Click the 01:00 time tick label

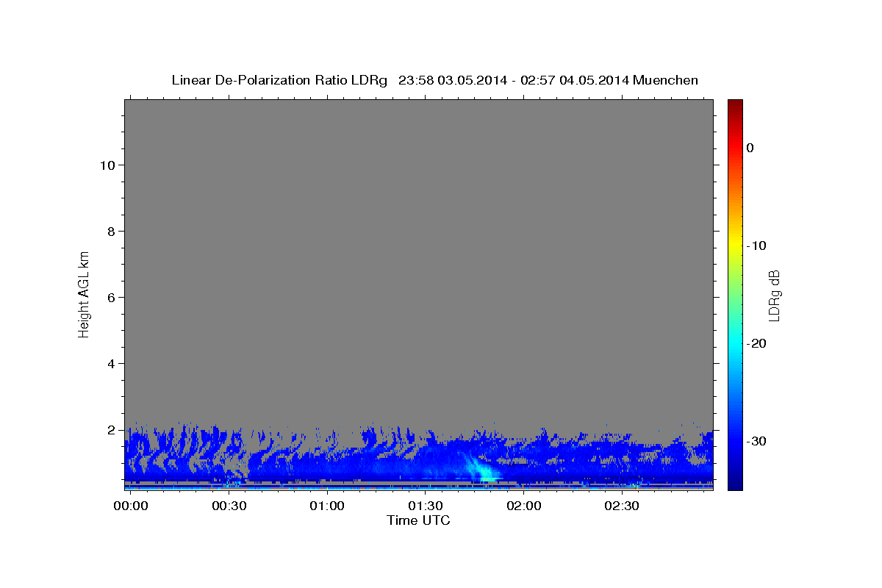[x=326, y=507]
